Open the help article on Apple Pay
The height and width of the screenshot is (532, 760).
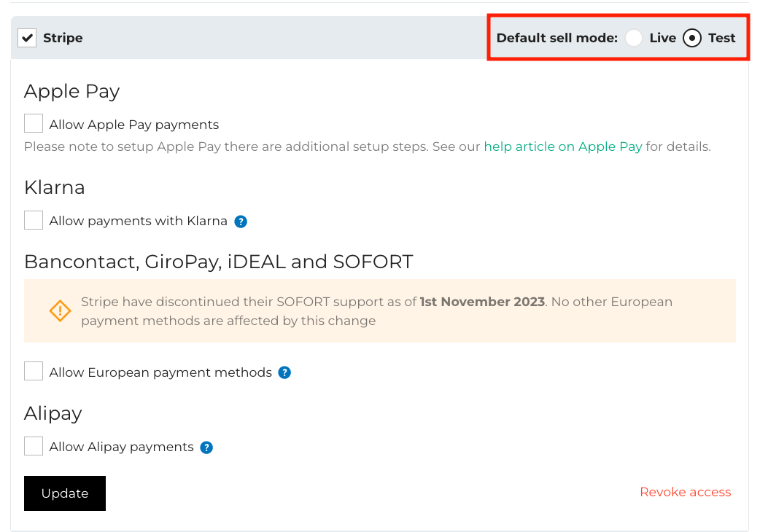click(563, 146)
